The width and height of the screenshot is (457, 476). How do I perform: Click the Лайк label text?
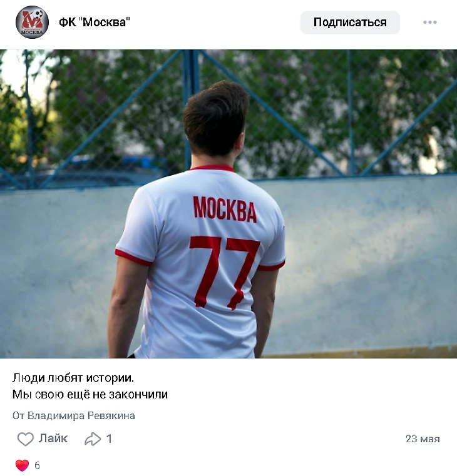tap(53, 438)
